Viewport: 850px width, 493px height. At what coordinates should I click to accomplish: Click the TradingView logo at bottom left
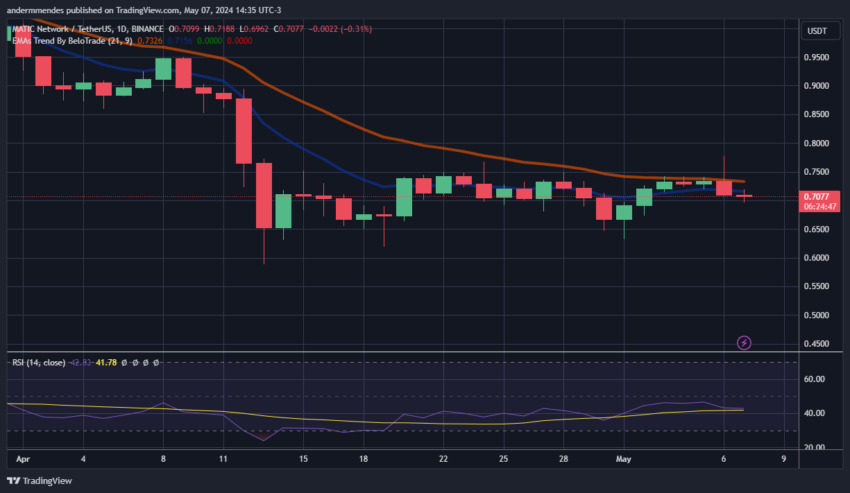click(39, 481)
